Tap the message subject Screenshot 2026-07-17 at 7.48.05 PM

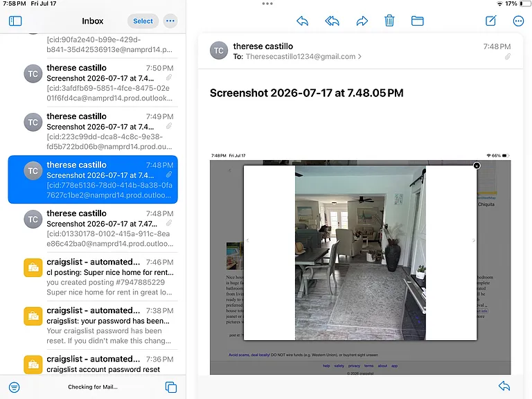307,93
